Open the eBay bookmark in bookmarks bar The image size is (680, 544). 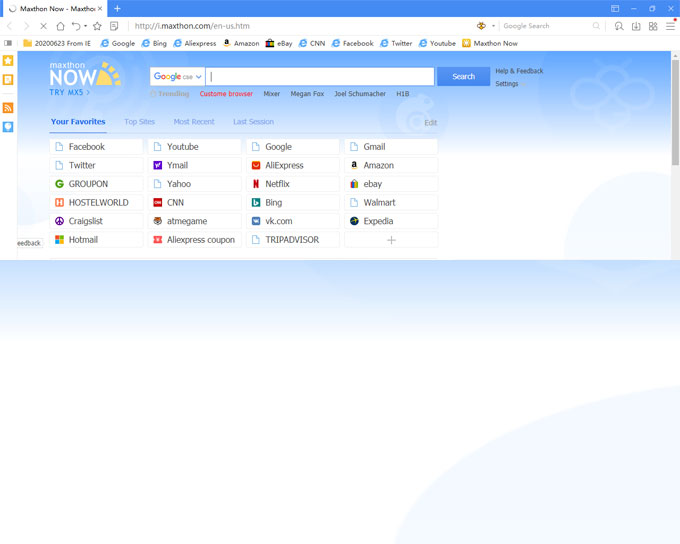pyautogui.click(x=279, y=43)
